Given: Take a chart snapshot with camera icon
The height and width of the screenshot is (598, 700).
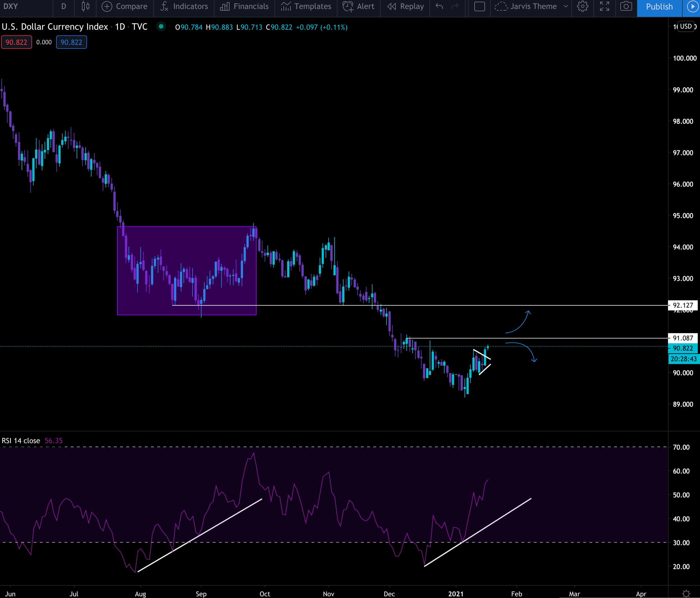Looking at the screenshot, I should point(626,6).
